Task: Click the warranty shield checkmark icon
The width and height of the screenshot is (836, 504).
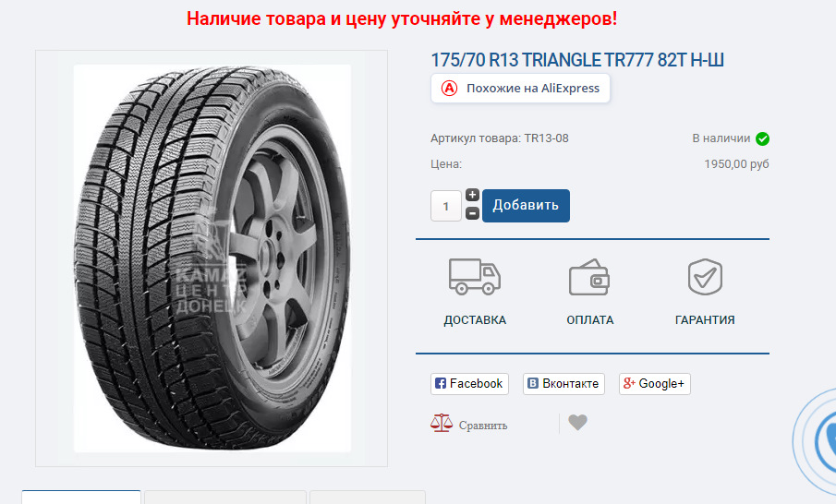Action: coord(705,277)
